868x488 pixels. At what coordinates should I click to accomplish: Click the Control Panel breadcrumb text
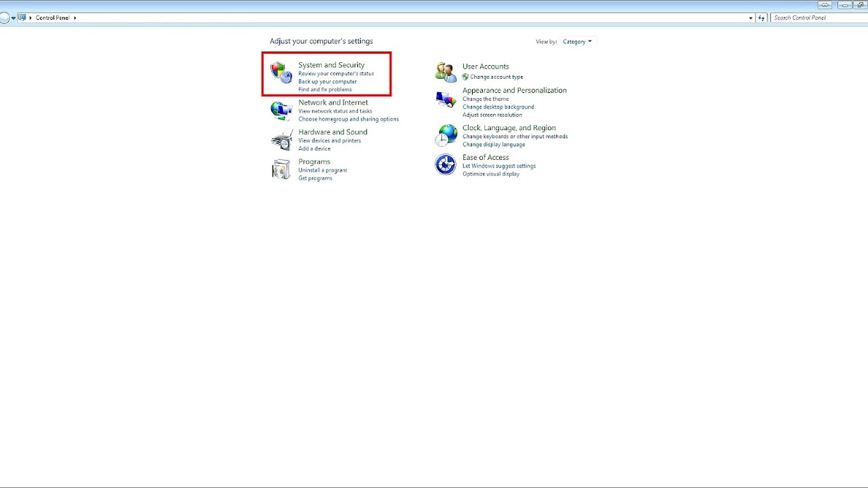(53, 18)
